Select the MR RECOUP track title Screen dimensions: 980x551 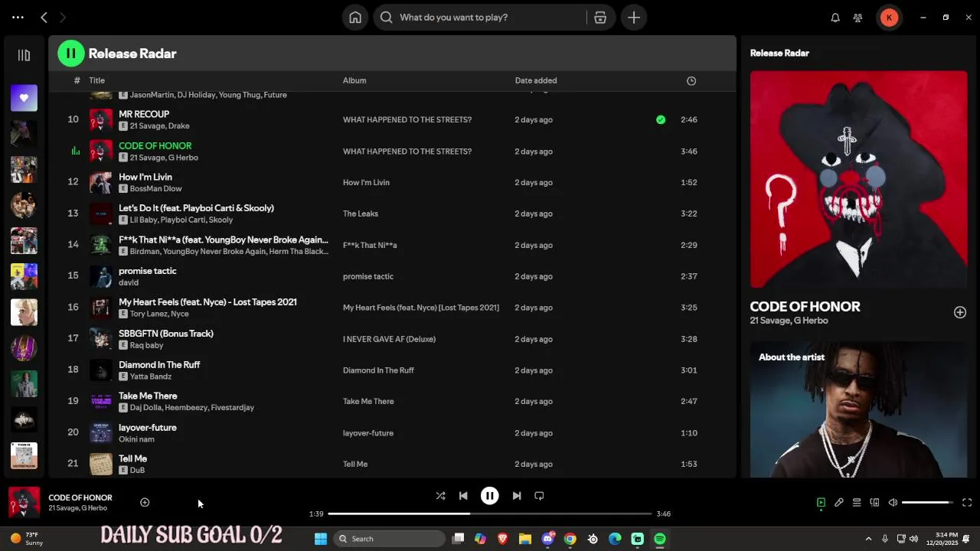point(144,114)
